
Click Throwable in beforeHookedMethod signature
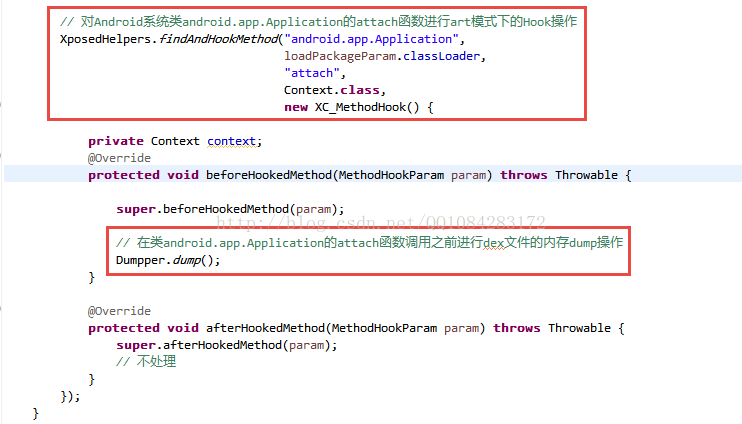[586, 175]
